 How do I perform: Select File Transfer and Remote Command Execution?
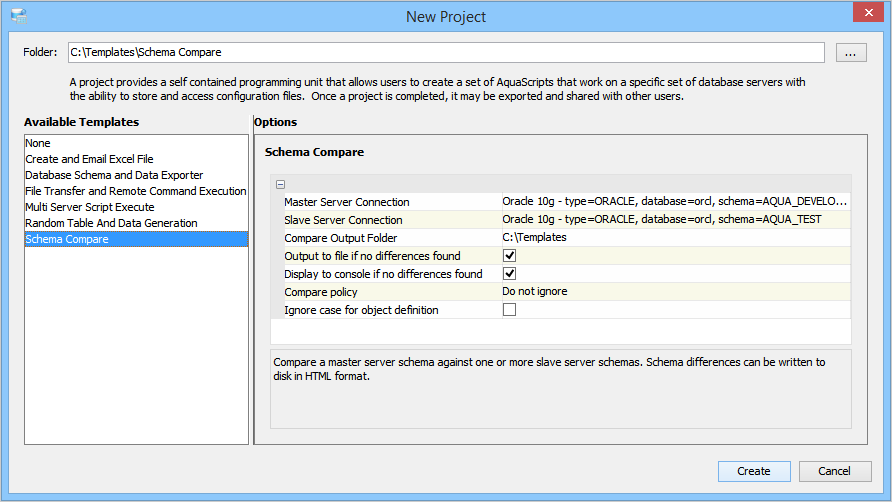[135, 191]
